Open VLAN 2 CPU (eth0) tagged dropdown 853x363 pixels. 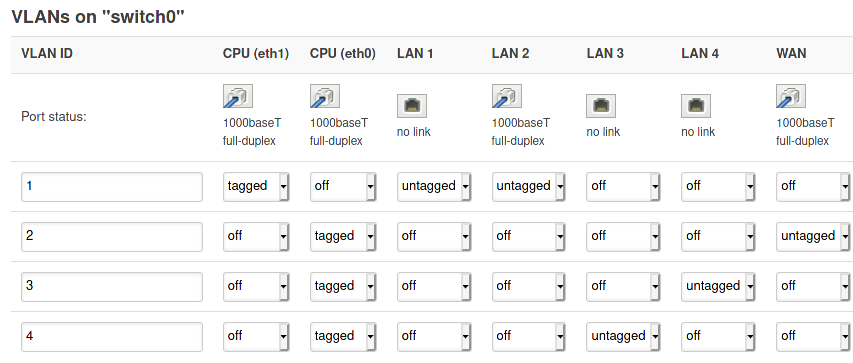pos(343,237)
